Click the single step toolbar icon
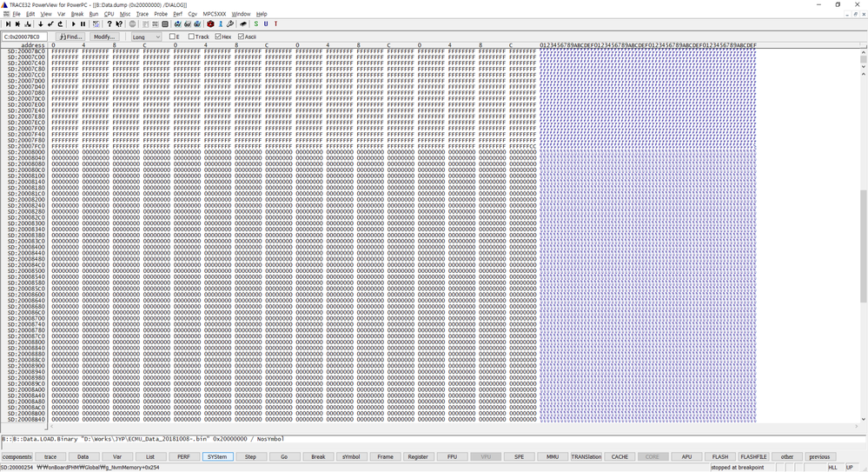 pyautogui.click(x=9, y=23)
